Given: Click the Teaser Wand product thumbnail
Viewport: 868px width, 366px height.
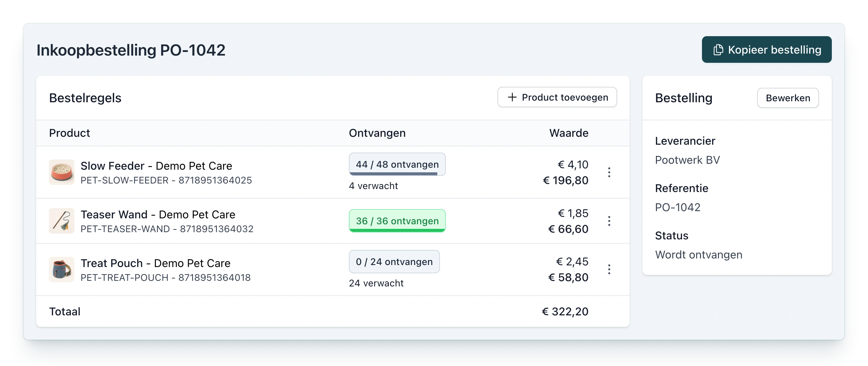Looking at the screenshot, I should (x=62, y=221).
